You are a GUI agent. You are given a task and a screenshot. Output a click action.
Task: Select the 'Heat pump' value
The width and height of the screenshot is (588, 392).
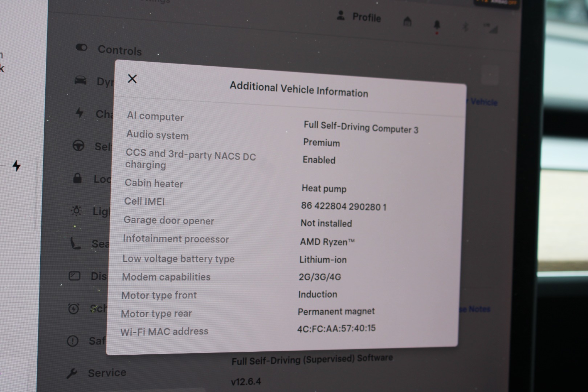pyautogui.click(x=324, y=188)
